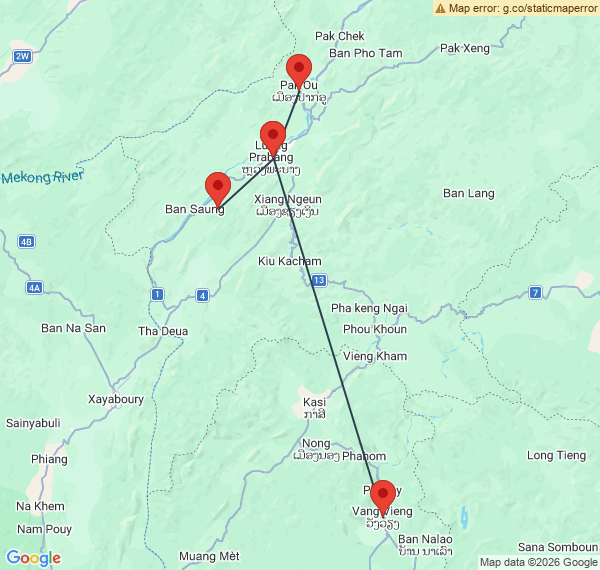
Task: Click the route 4 road shield
Action: click(202, 295)
